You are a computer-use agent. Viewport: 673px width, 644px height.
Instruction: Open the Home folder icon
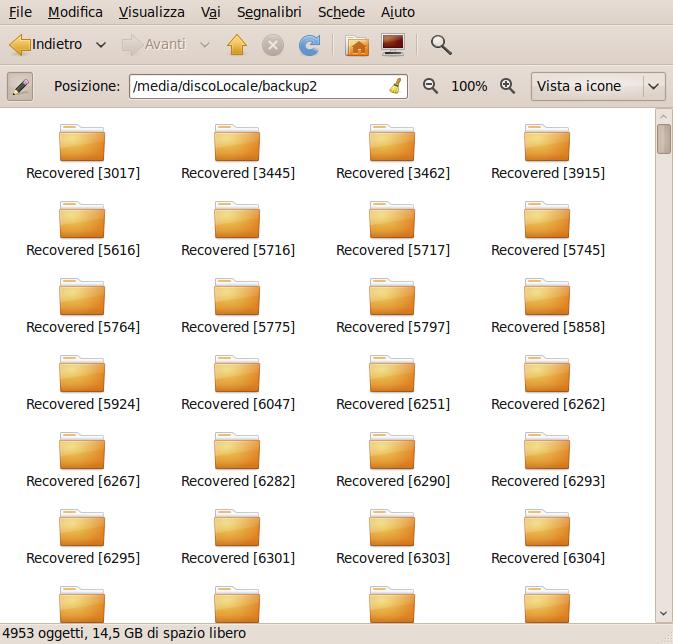pyautogui.click(x=357, y=45)
